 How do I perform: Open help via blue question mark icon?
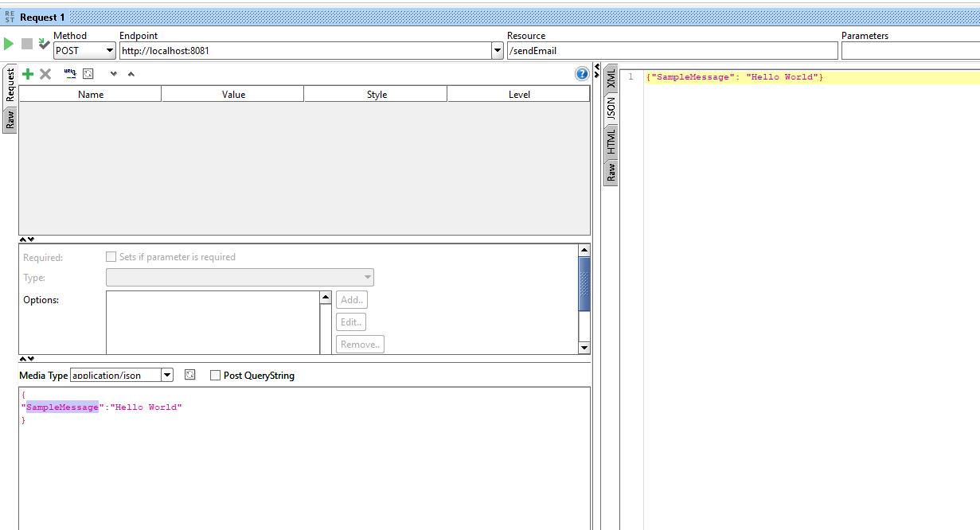(582, 74)
